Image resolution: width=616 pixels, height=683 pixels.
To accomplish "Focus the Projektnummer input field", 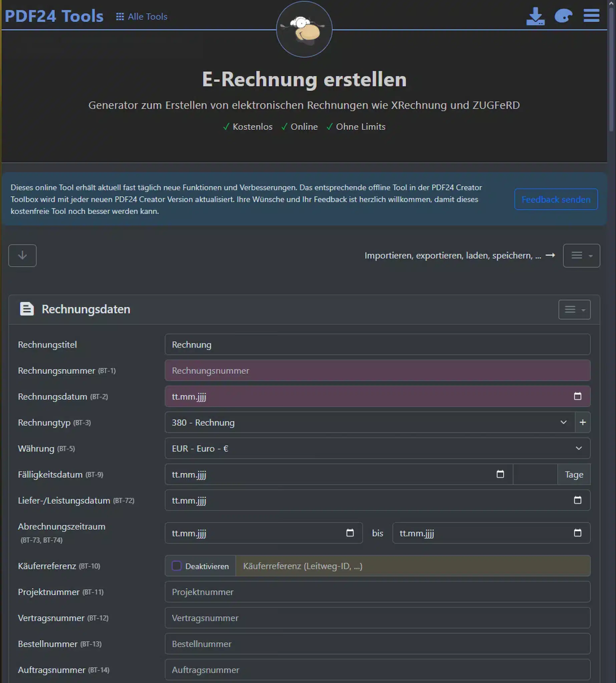I will [377, 592].
